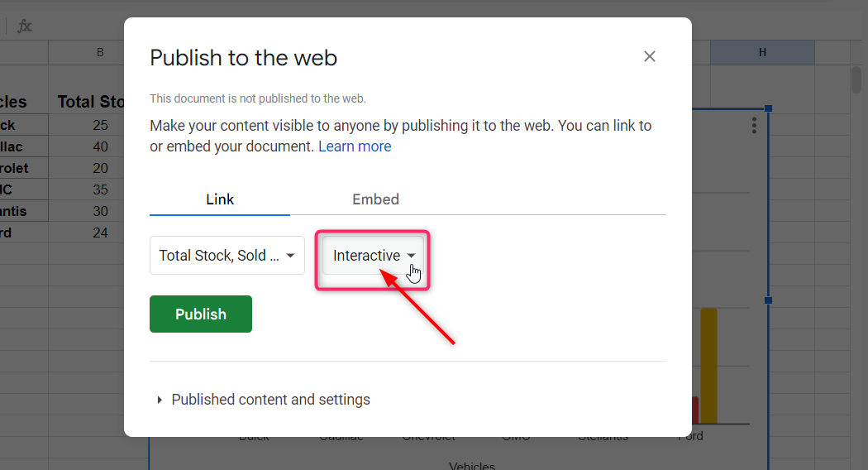Select the cell containing 40

(100, 146)
